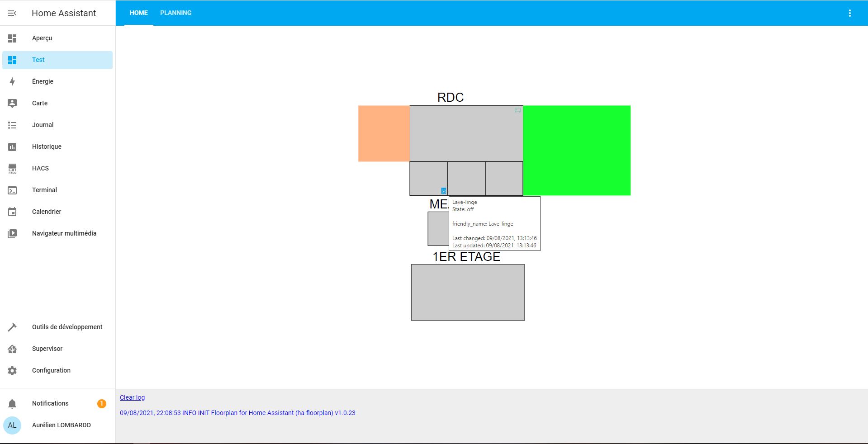Open the Configuration gear icon
This screenshot has height=444, width=868.
click(x=12, y=371)
